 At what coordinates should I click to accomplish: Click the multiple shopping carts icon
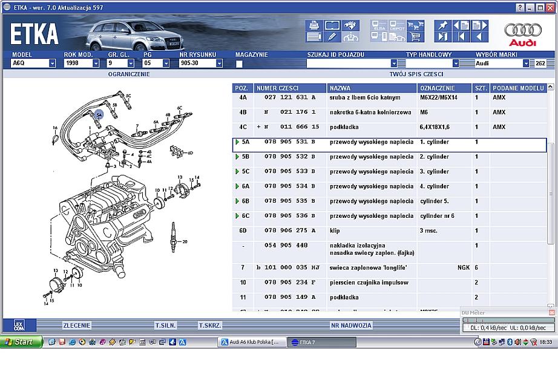pos(415,25)
